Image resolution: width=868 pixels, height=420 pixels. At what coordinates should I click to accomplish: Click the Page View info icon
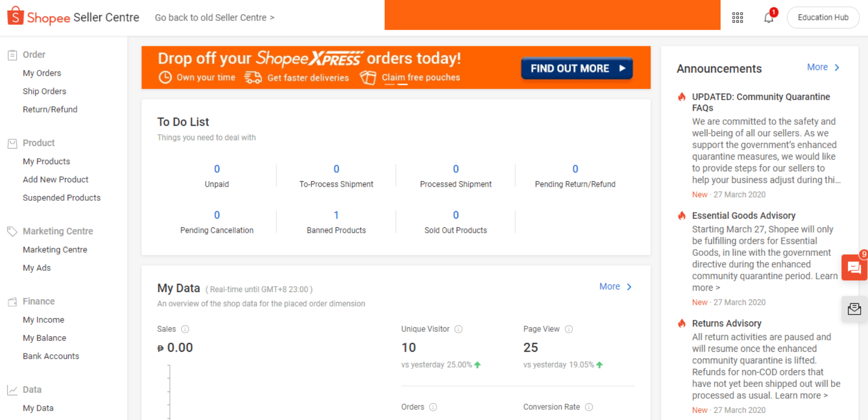569,329
